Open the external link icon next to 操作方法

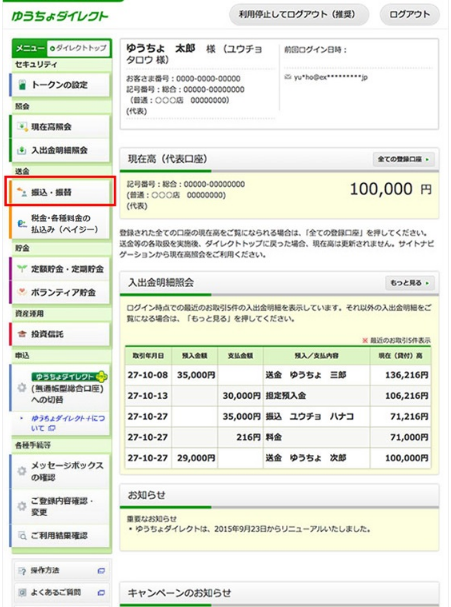tap(101, 570)
